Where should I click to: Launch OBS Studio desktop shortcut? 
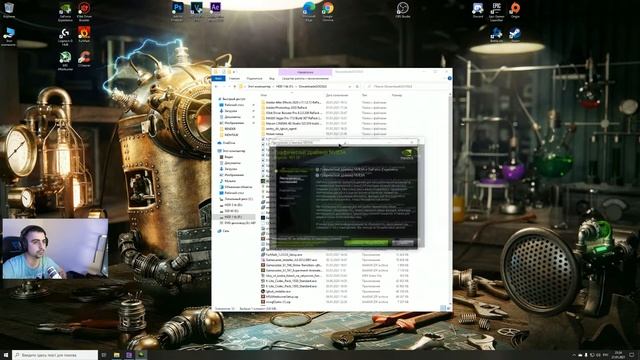click(402, 10)
